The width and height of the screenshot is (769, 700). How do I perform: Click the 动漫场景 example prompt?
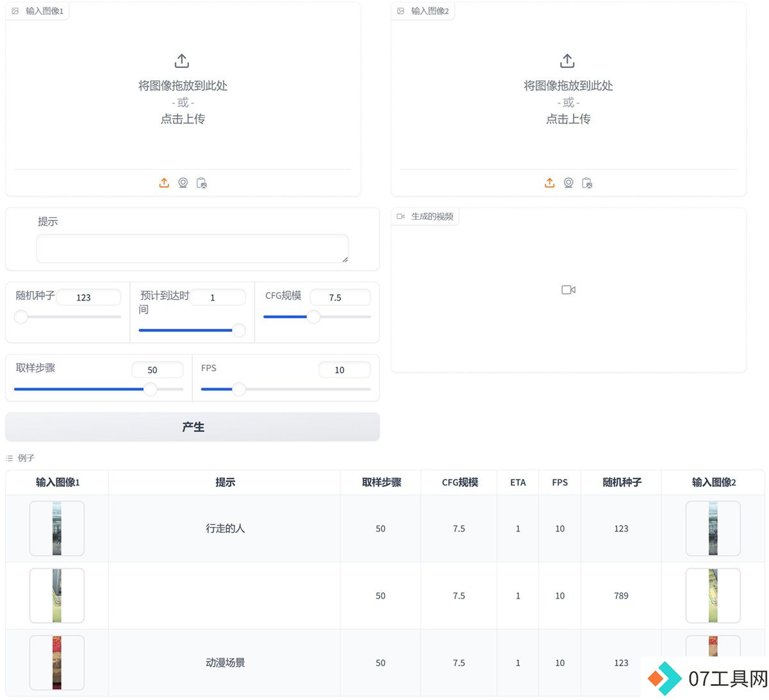tap(225, 663)
